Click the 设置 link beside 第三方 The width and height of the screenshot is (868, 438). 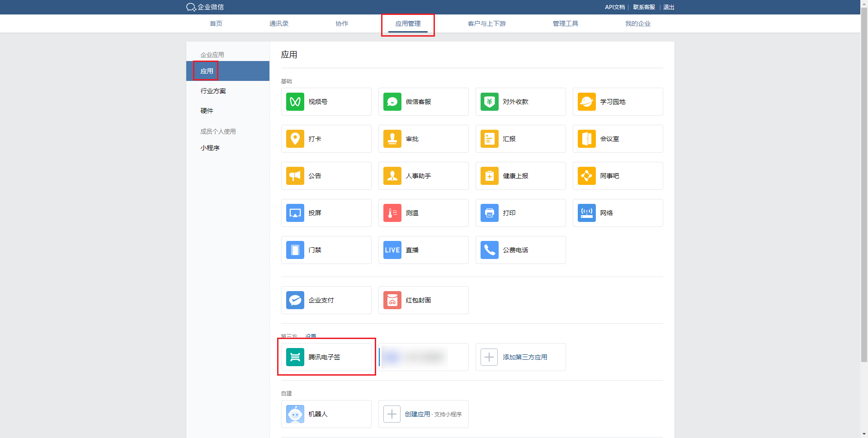tap(311, 336)
